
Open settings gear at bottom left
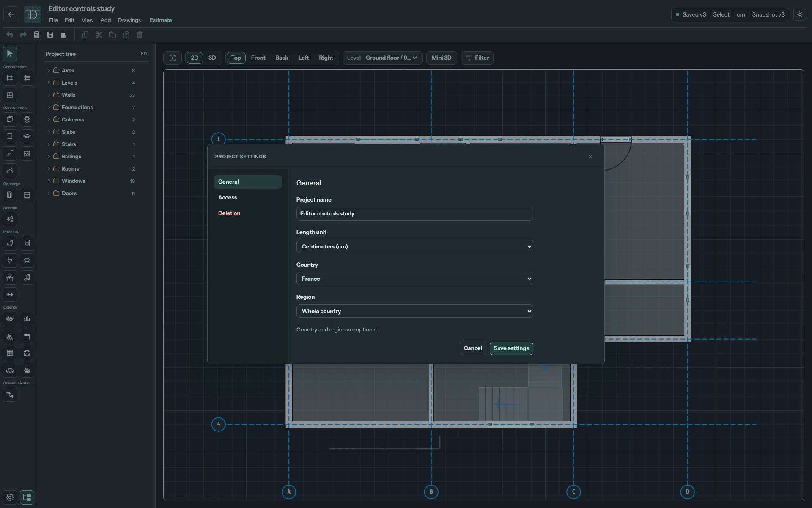(x=10, y=497)
